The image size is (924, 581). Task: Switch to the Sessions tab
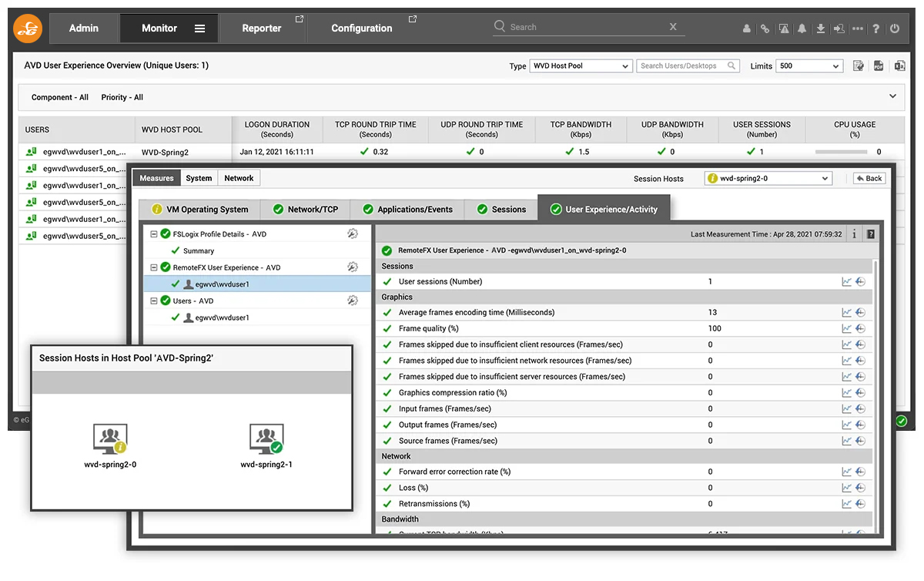[501, 210]
